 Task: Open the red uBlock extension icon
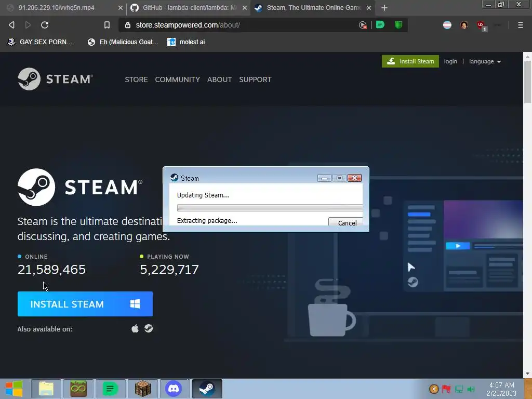point(481,25)
